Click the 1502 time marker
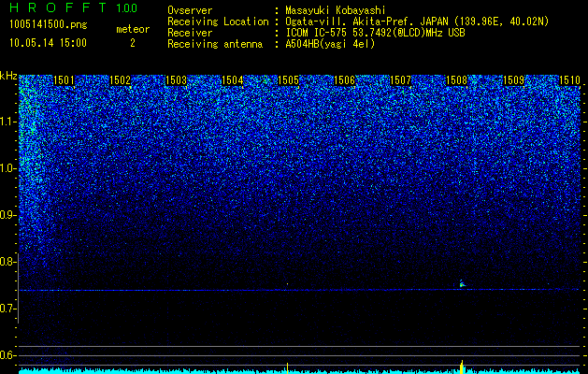This screenshot has height=374, width=588. (x=120, y=80)
